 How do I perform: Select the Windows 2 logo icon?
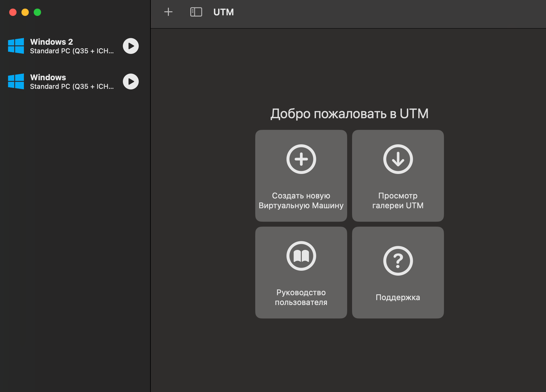(16, 46)
